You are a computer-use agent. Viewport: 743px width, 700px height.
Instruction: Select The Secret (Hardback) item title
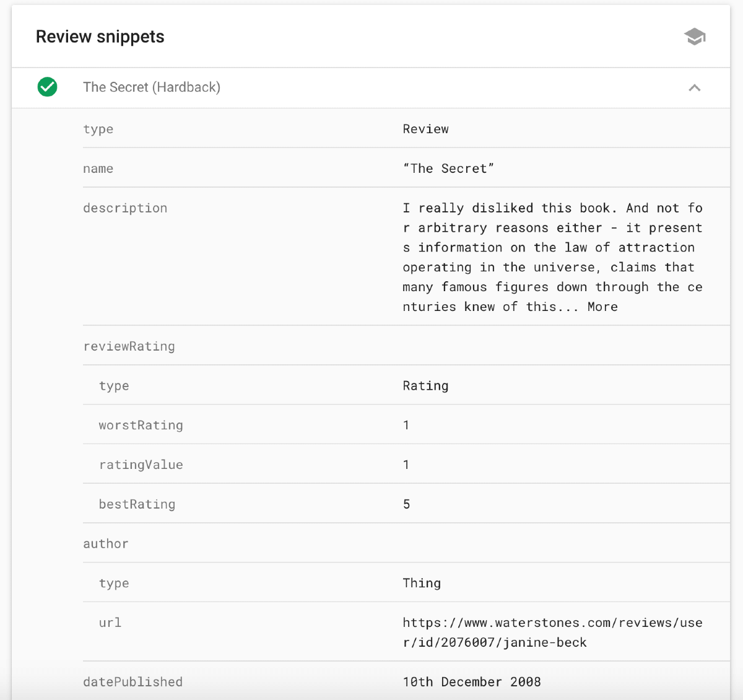pyautogui.click(x=152, y=87)
